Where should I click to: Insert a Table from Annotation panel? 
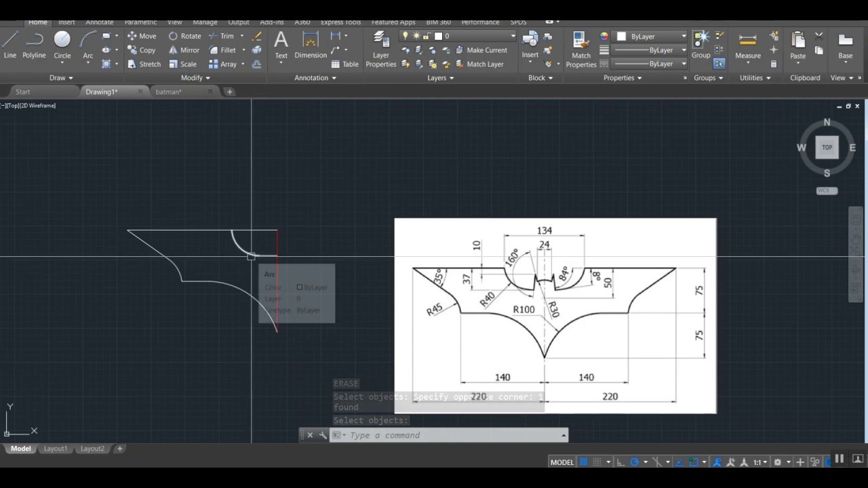tap(344, 64)
